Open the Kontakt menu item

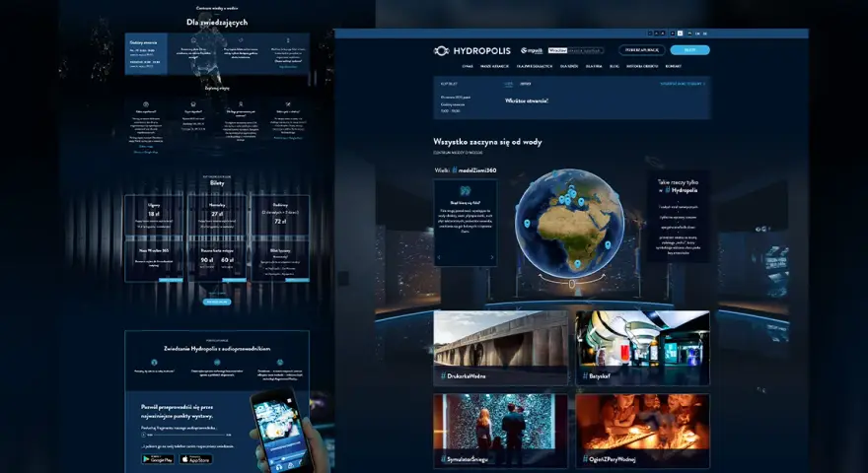pos(673,66)
